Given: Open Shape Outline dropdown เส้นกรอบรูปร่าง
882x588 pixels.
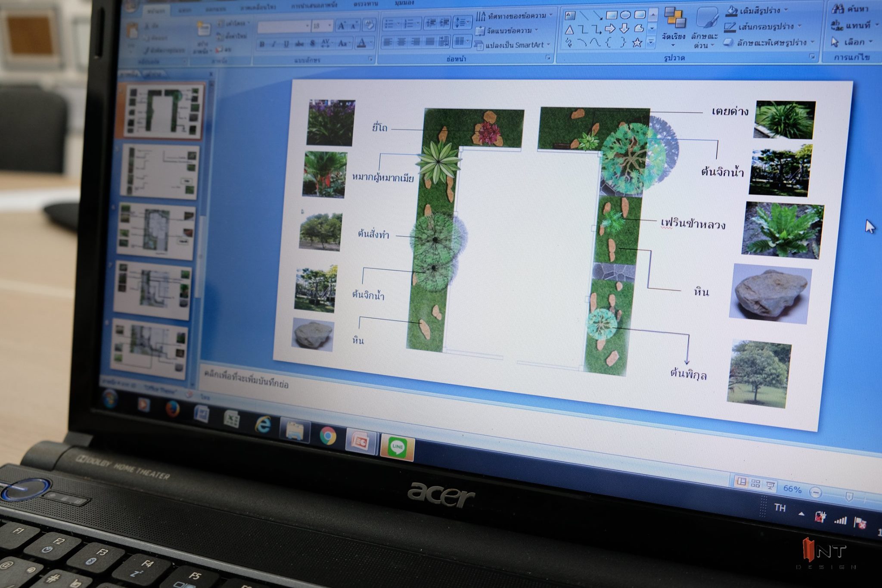Looking at the screenshot, I should pos(763,27).
